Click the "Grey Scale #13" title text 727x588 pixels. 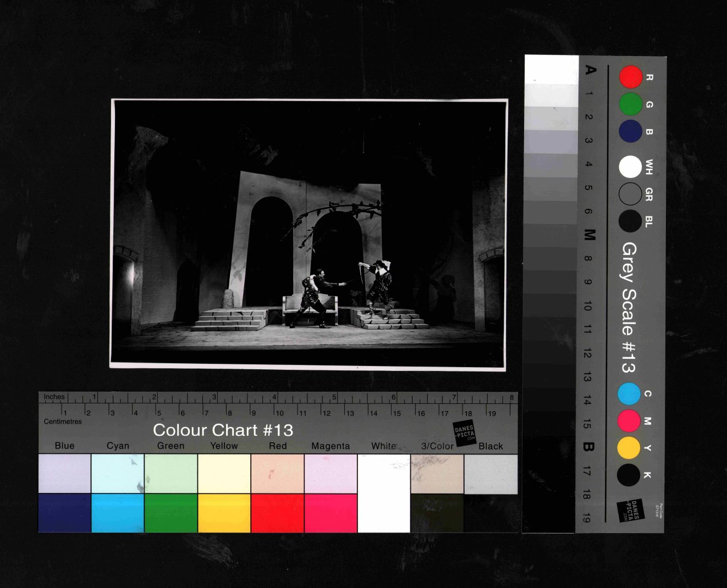(x=629, y=308)
